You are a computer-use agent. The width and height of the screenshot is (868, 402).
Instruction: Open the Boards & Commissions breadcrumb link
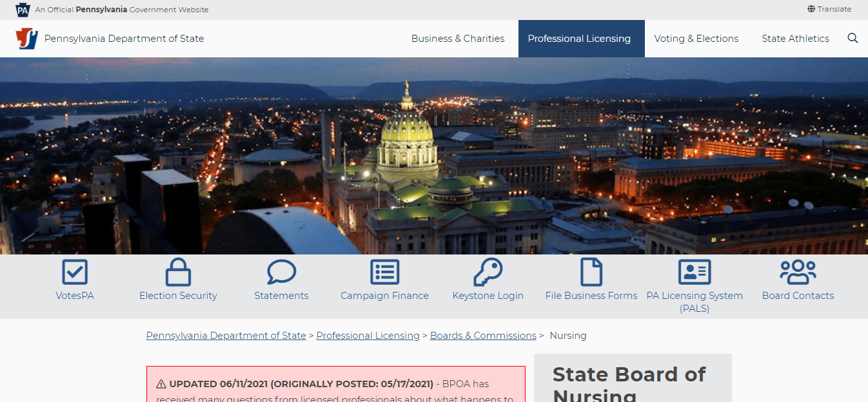482,335
